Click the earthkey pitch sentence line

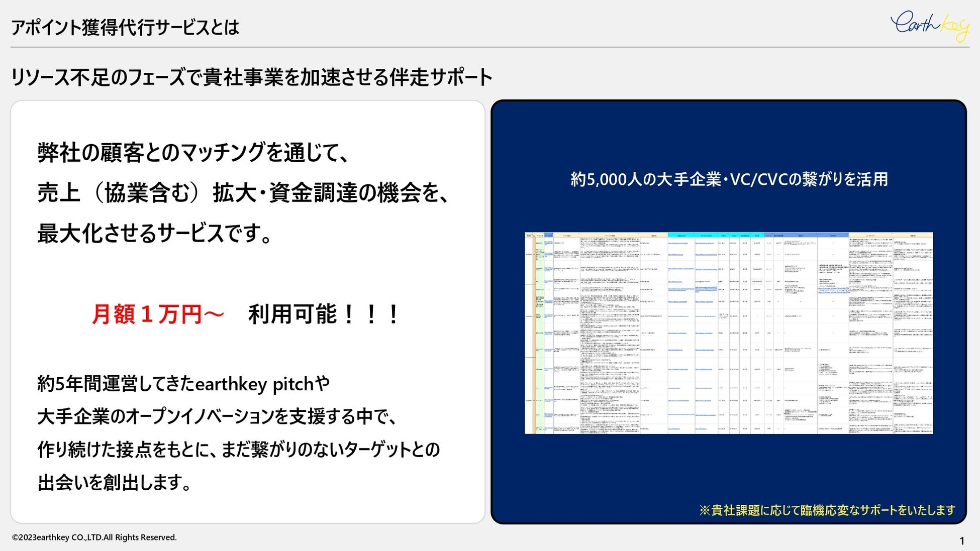(183, 384)
